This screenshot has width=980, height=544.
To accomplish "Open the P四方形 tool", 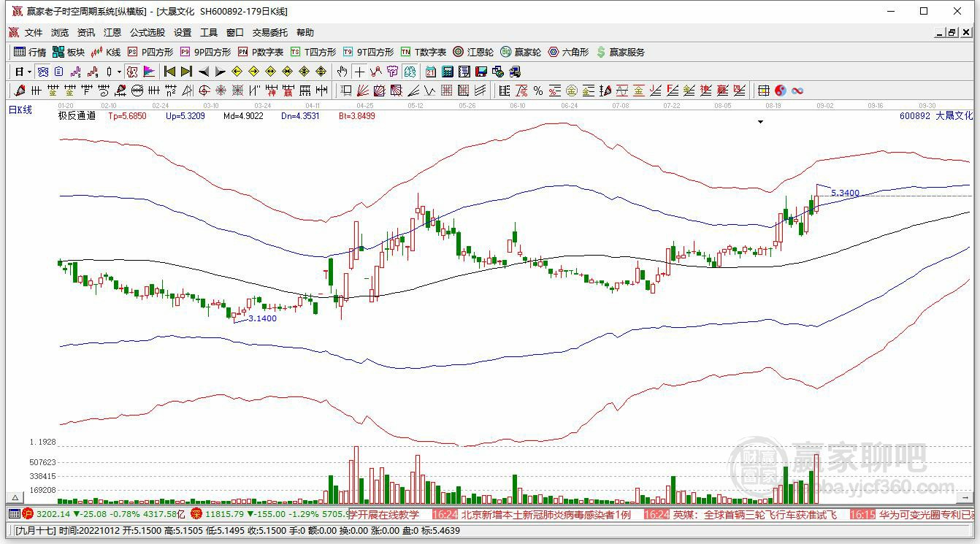I will 150,52.
